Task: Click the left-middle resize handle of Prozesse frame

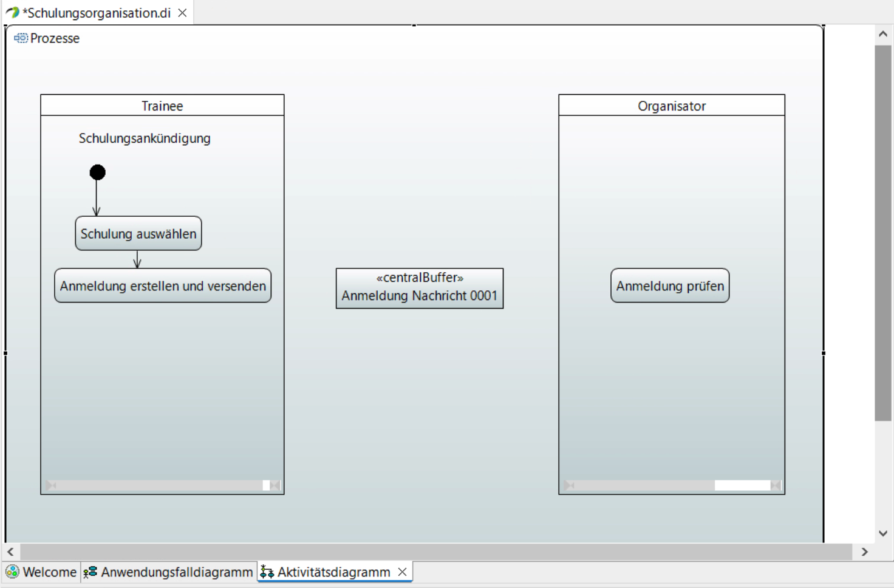Action: (x=5, y=353)
